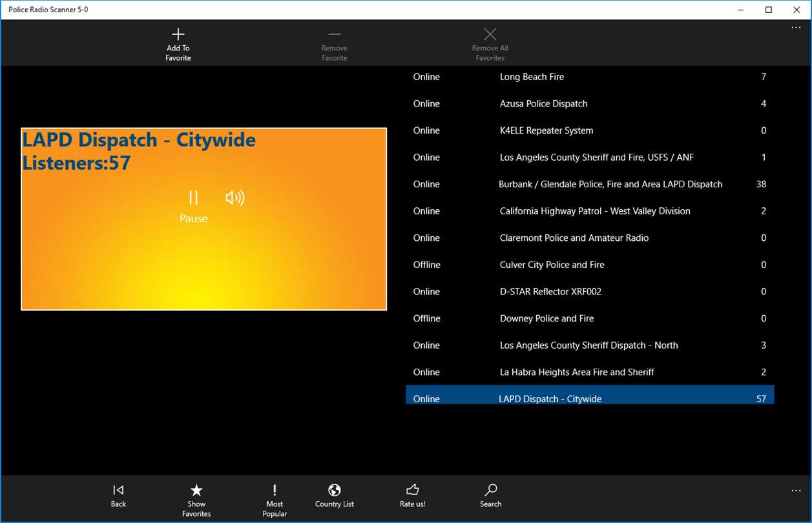This screenshot has height=523, width=812.
Task: Select Azusa Police Dispatch station
Action: pyautogui.click(x=590, y=104)
